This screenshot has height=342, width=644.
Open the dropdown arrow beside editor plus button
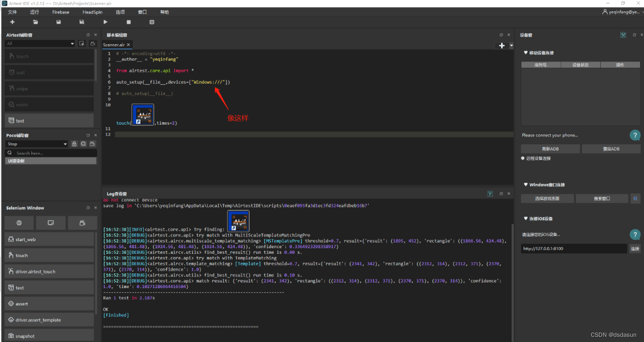coord(511,46)
